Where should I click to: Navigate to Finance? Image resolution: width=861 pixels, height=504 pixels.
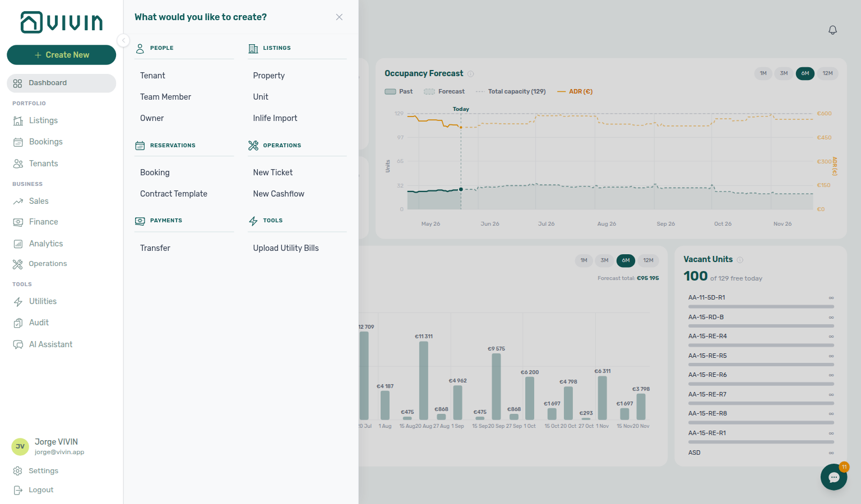[x=43, y=222]
